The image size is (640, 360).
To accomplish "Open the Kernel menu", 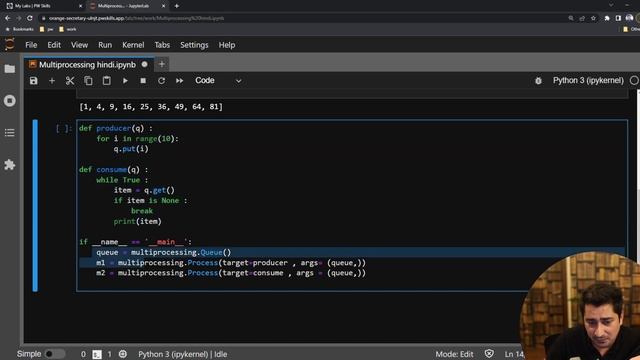I will [133, 45].
